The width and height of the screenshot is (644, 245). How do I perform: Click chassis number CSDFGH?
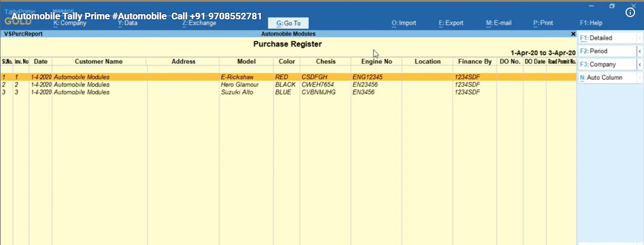314,77
